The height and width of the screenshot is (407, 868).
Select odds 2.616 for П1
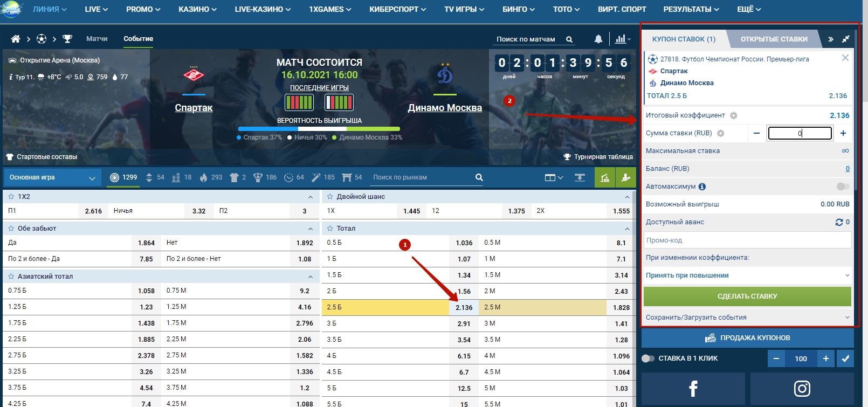[x=93, y=211]
